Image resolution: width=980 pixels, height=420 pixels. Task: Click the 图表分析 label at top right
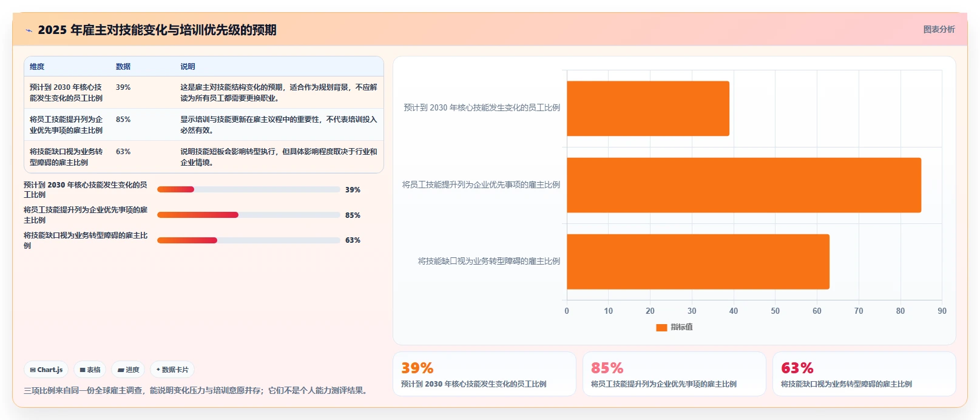click(x=939, y=29)
